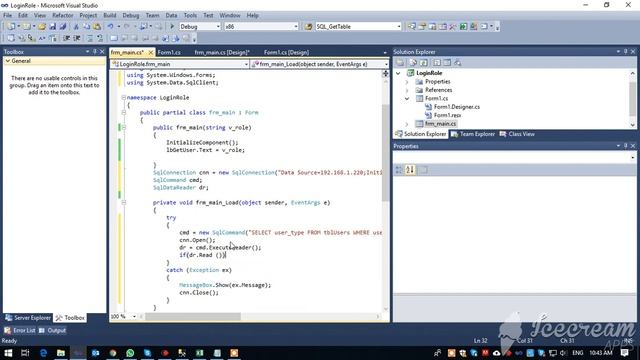The height and width of the screenshot is (360, 640).
Task: Select Form1.resx in Solution Explorer
Action: [x=447, y=116]
